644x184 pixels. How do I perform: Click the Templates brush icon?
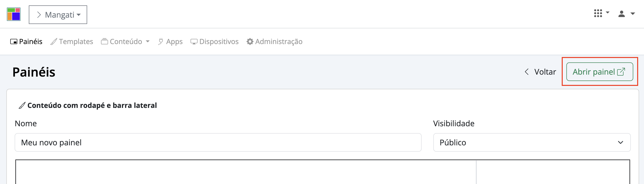(x=54, y=42)
